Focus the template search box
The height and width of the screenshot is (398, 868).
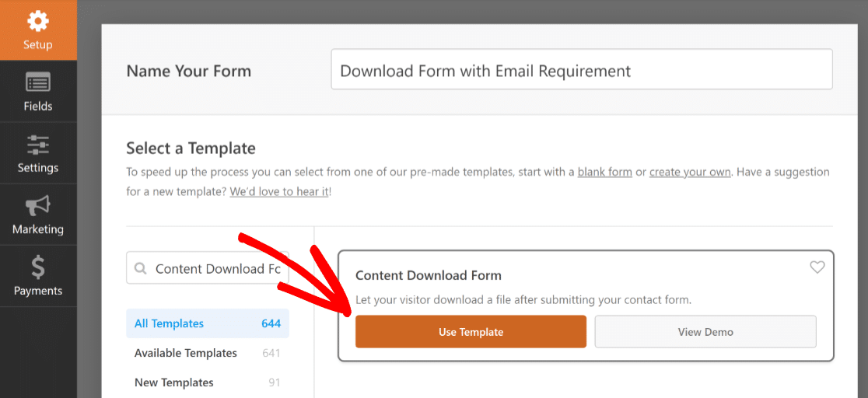208,268
